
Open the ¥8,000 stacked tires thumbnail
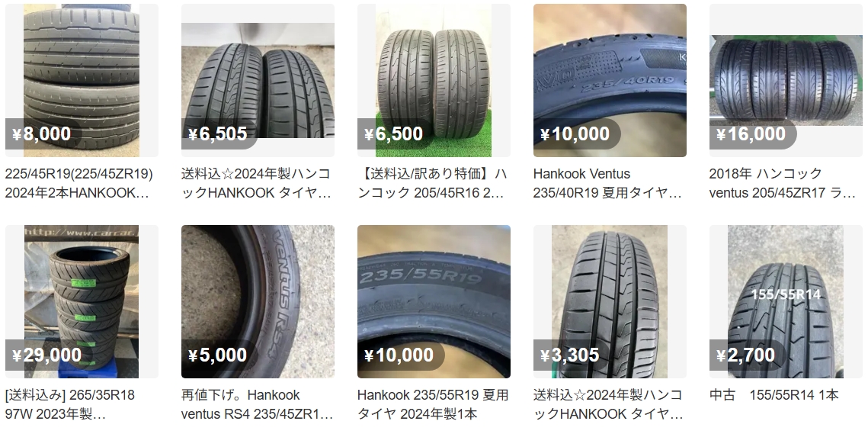(x=82, y=80)
